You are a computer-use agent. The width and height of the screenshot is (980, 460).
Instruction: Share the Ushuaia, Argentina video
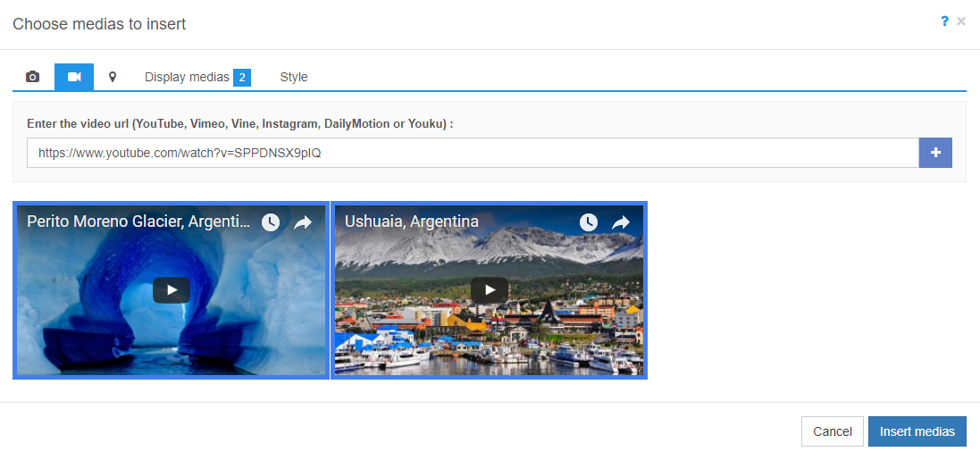tap(621, 222)
